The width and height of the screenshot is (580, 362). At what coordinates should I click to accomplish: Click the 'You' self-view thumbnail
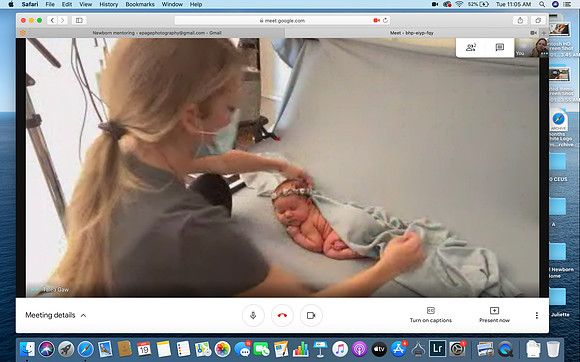tap(532, 47)
